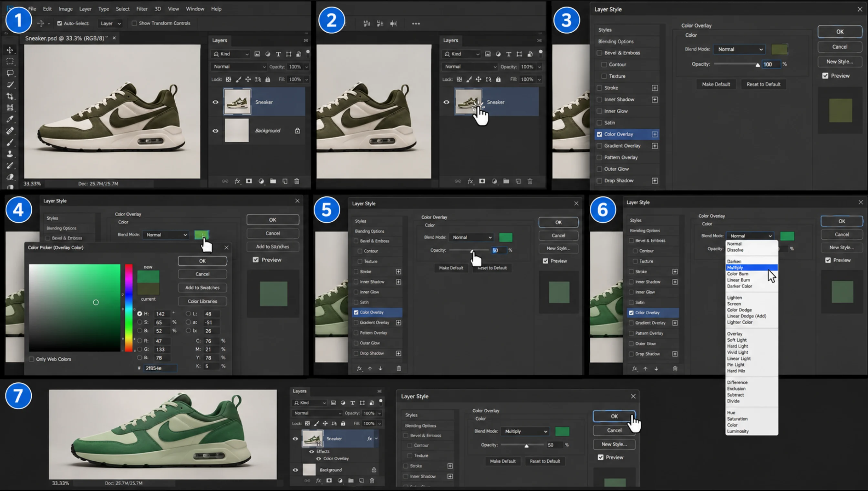Open the Filter menu

(x=142, y=9)
